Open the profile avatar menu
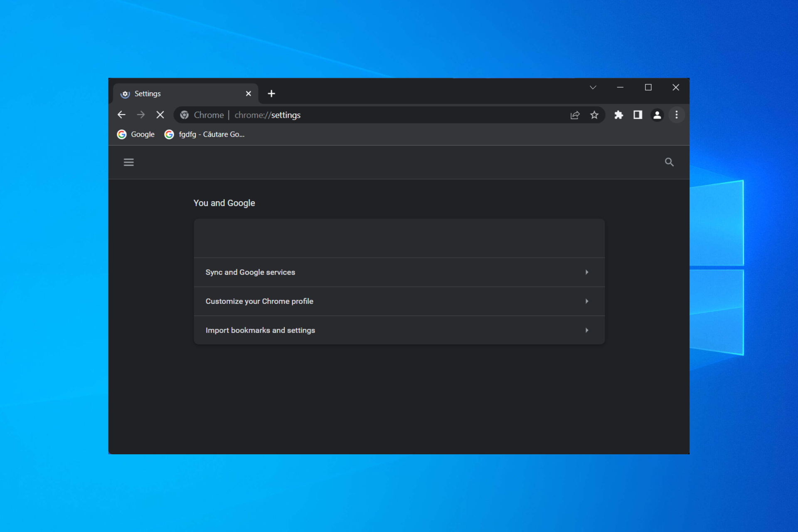 (x=657, y=115)
